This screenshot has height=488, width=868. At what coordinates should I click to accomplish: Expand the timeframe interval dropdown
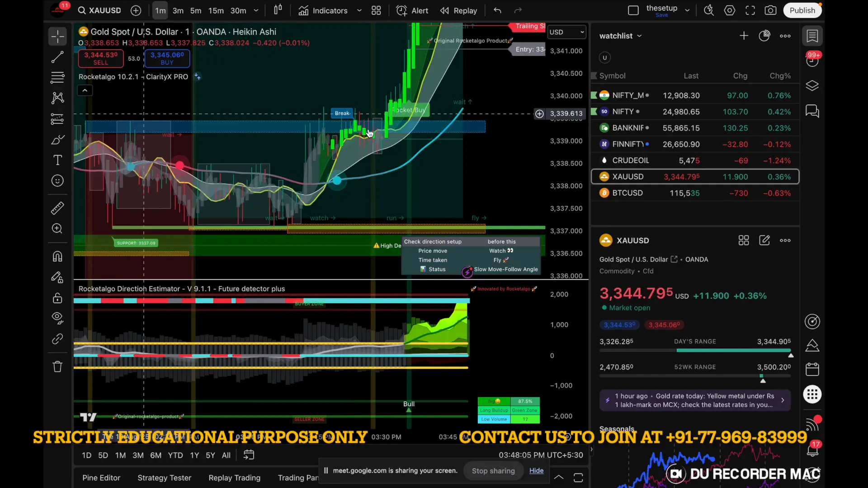(x=256, y=10)
